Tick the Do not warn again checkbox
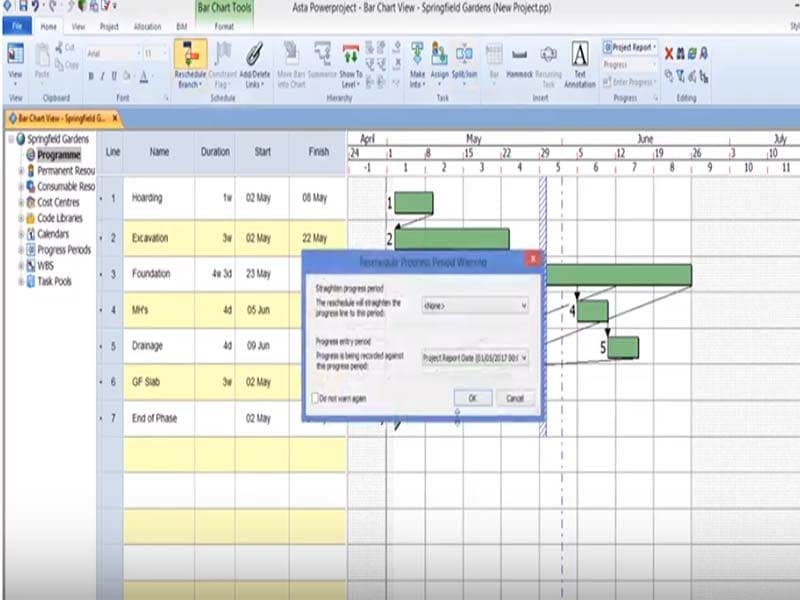The height and width of the screenshot is (600, 800). [315, 397]
